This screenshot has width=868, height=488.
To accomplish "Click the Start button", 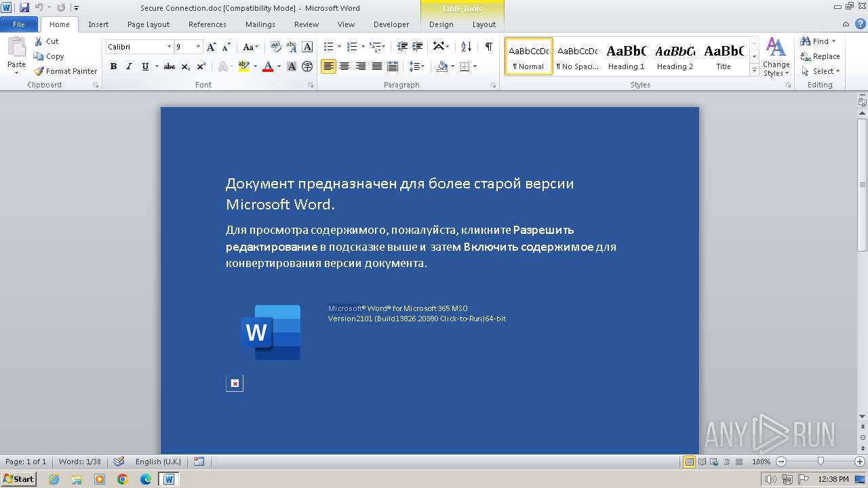I will pos(18,479).
